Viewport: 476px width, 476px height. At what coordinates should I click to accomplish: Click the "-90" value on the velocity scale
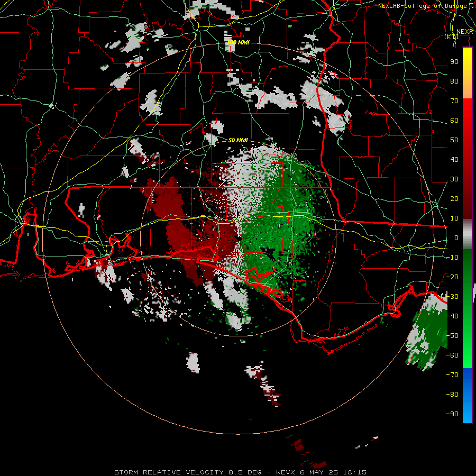coord(452,414)
